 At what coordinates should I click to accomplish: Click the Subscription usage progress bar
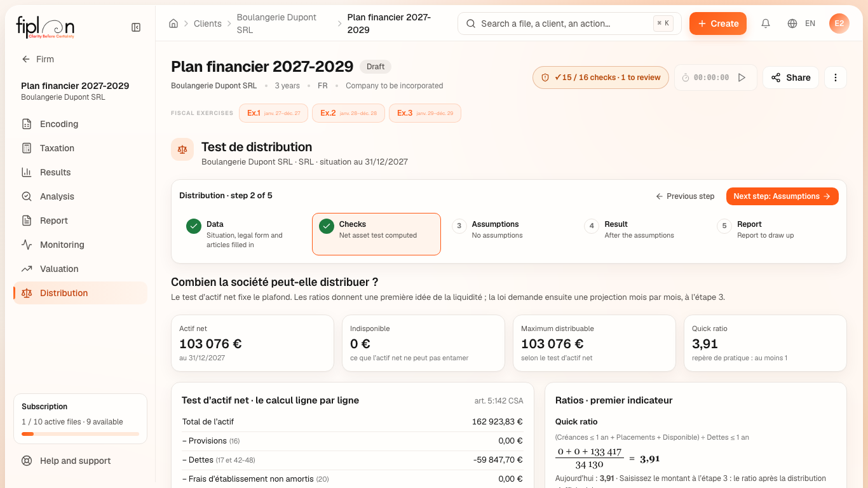80,434
